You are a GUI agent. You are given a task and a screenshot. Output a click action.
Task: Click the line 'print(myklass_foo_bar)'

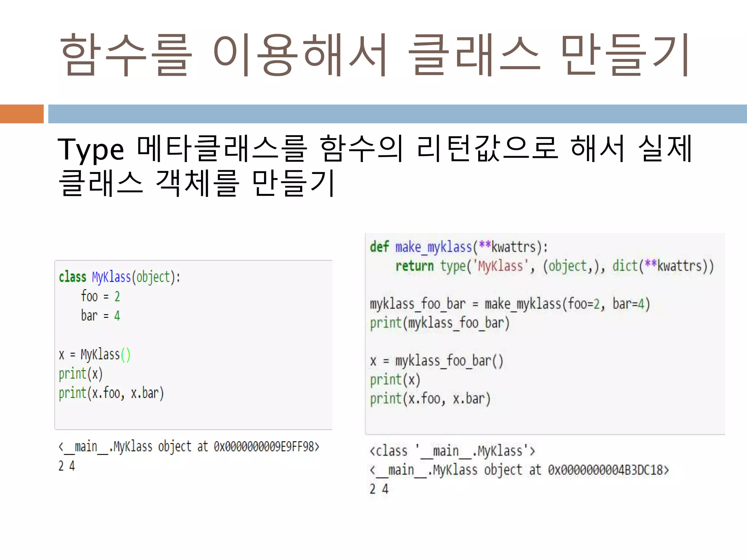440,323
